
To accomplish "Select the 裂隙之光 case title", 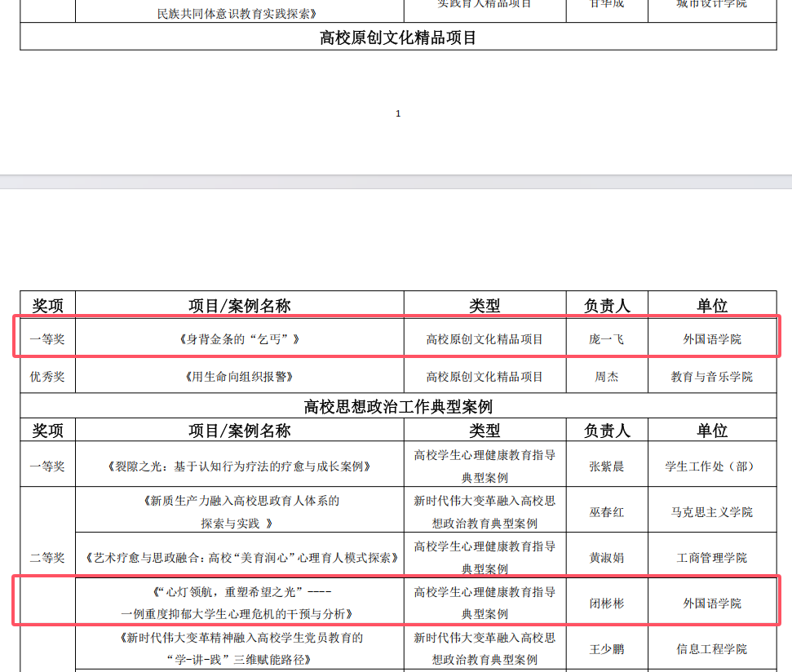I will click(x=239, y=466).
